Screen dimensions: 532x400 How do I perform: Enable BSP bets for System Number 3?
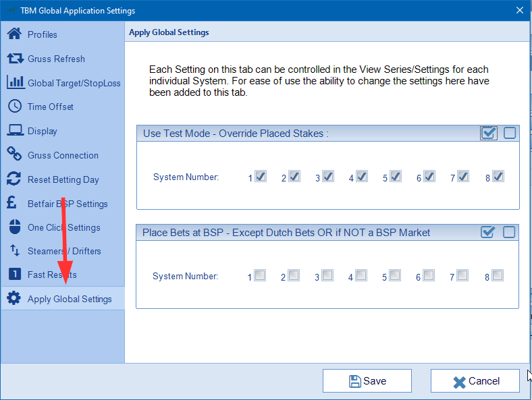coord(327,275)
